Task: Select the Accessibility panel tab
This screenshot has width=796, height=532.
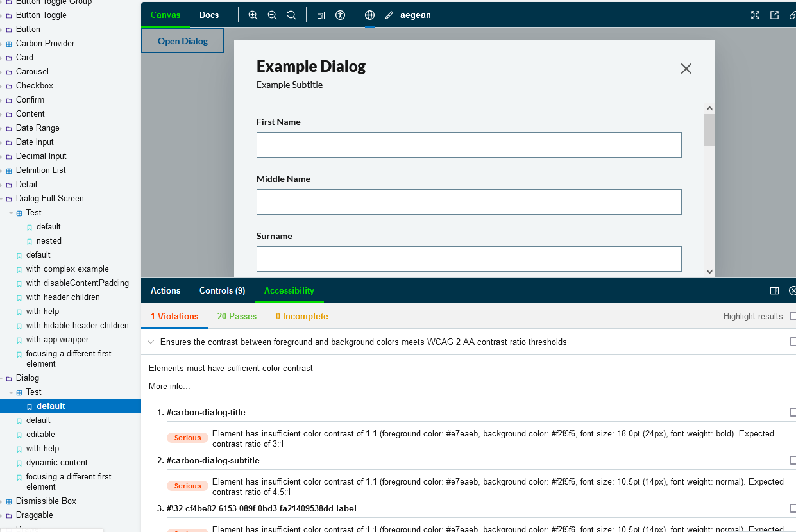Action: (x=289, y=290)
